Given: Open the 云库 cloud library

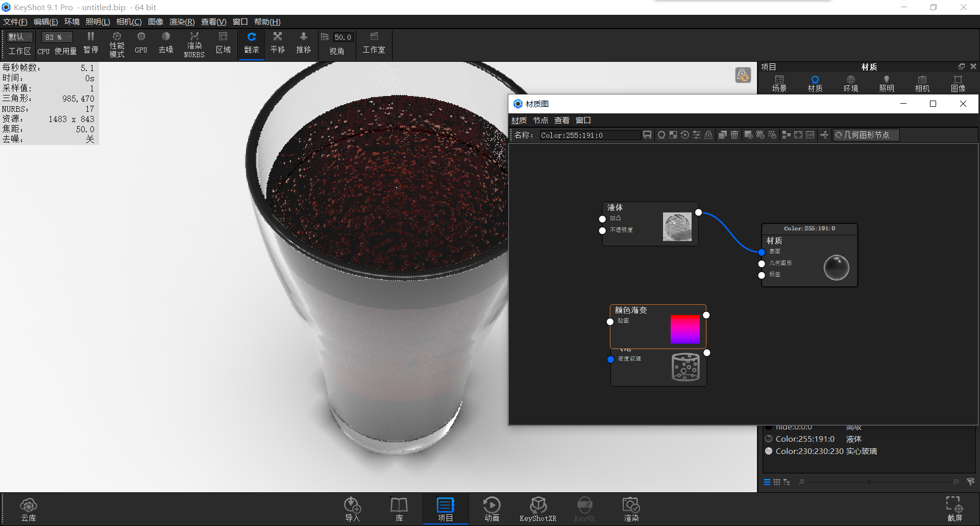Looking at the screenshot, I should point(29,508).
